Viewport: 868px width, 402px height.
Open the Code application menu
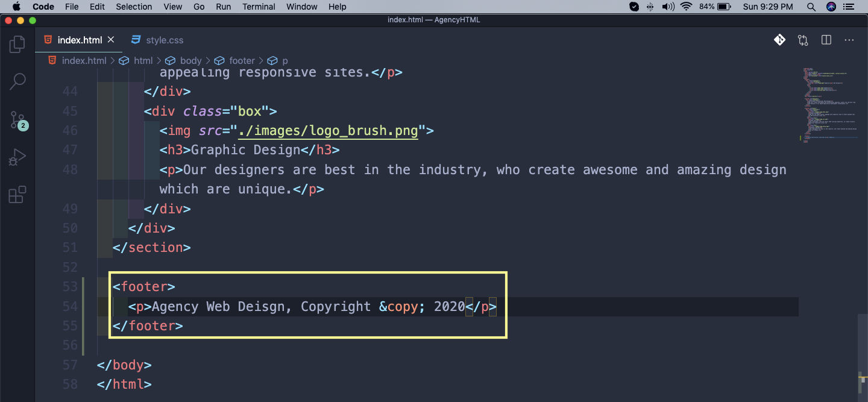click(x=43, y=7)
